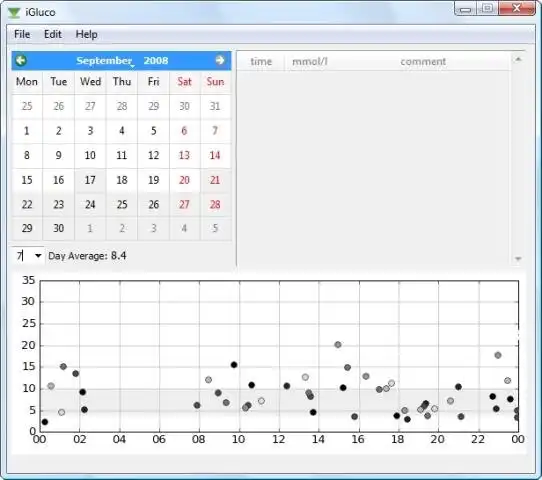Select September 18 in the calendar
542x480 pixels.
pyautogui.click(x=122, y=180)
